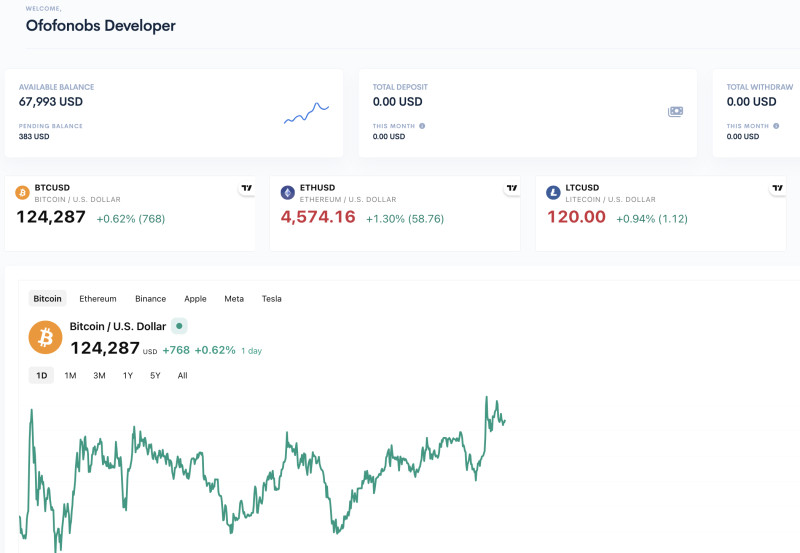Select the 1M time range
800x553 pixels.
click(70, 376)
